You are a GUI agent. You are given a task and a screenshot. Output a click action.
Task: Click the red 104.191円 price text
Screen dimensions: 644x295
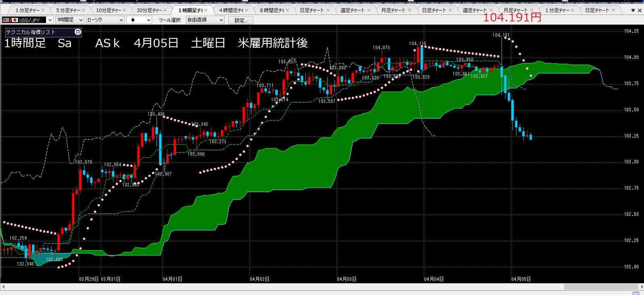tap(512, 17)
